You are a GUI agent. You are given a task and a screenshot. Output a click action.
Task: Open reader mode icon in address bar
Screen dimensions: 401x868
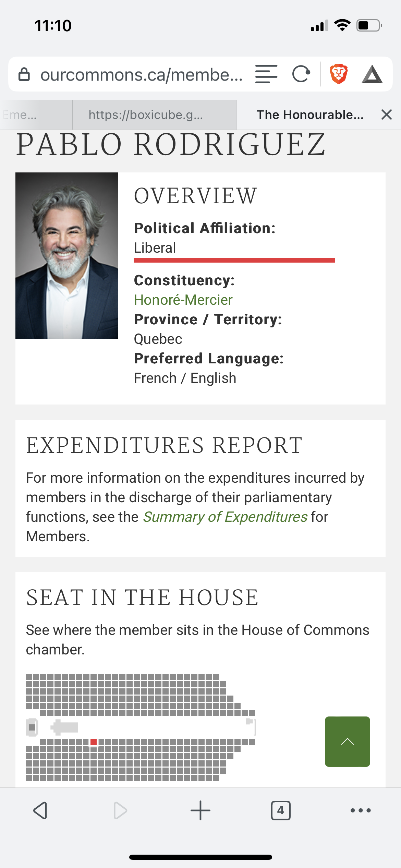tap(266, 74)
